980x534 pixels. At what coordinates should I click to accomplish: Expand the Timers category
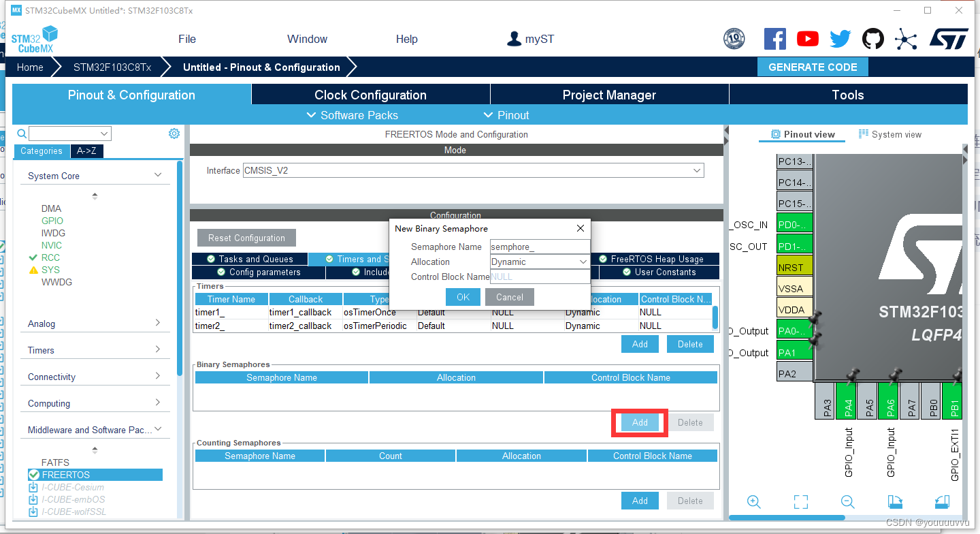[x=158, y=349]
